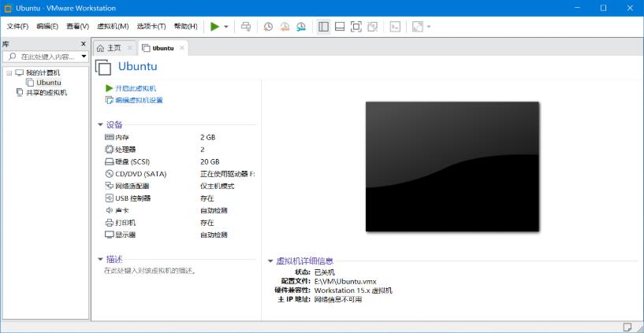Click the printer icon beside 打印机

(110, 223)
